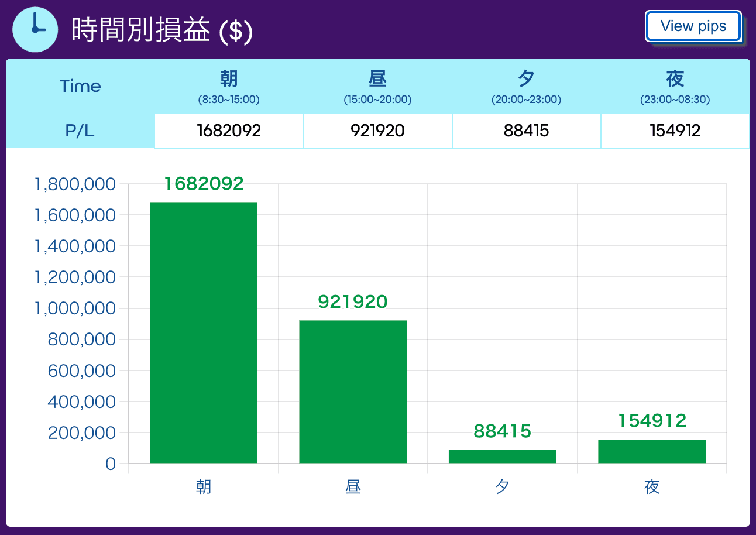Select the 朝 heading in the table header
This screenshot has height=535, width=756.
(229, 78)
